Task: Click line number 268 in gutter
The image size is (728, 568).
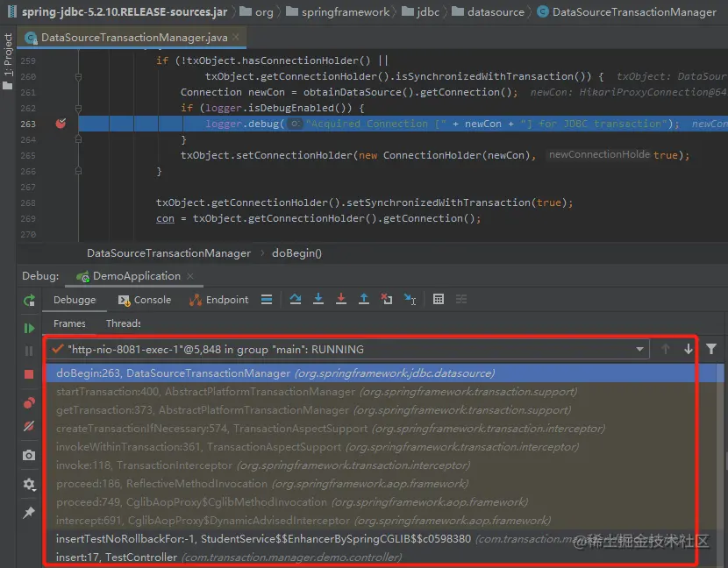Action: [28, 202]
